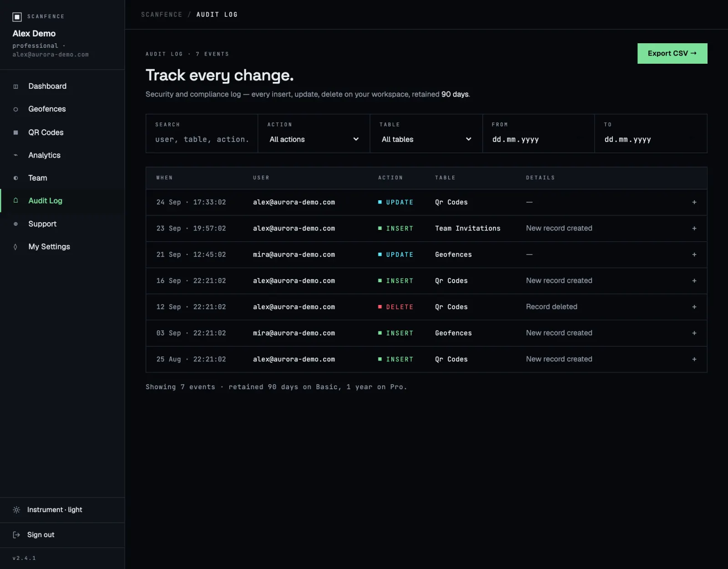Click the Scanfence logo icon

[17, 17]
